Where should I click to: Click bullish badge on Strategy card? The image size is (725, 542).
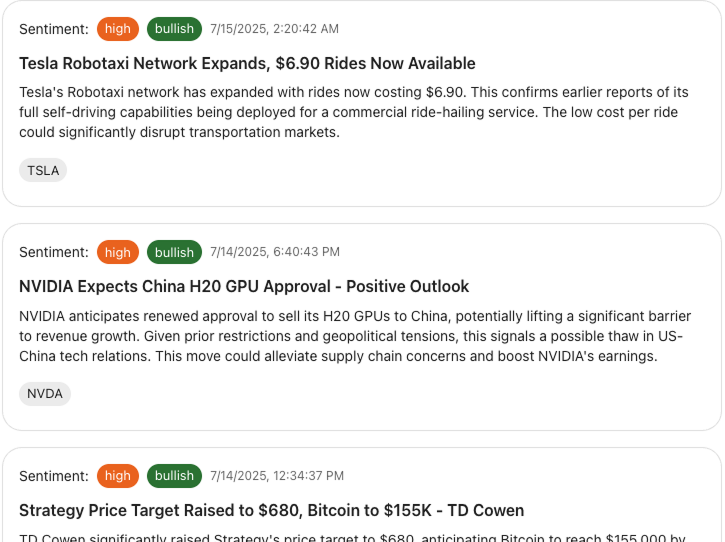click(174, 476)
